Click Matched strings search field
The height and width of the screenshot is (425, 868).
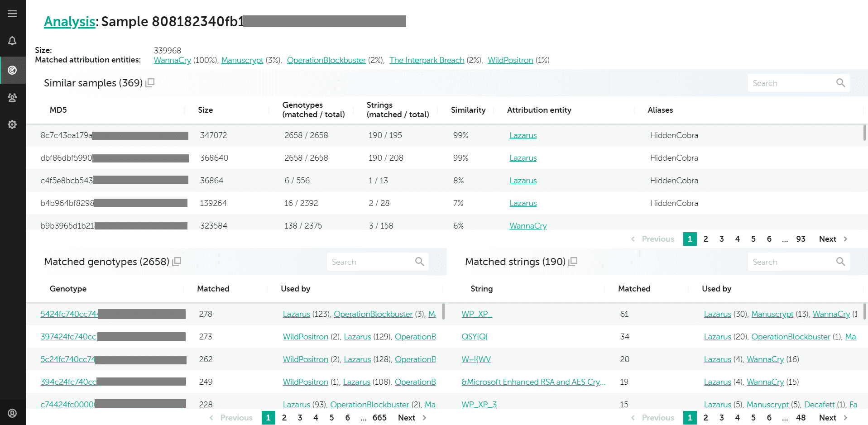point(799,262)
